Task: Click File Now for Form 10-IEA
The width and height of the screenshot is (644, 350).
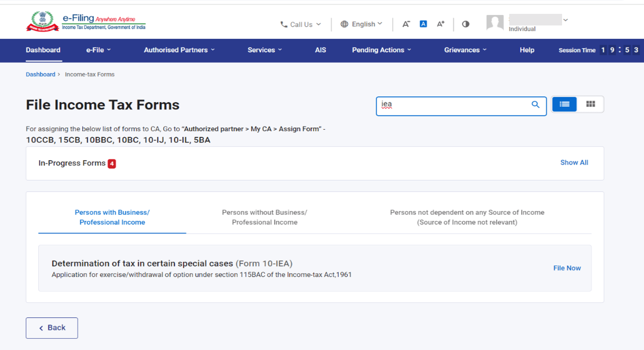Action: (x=567, y=268)
